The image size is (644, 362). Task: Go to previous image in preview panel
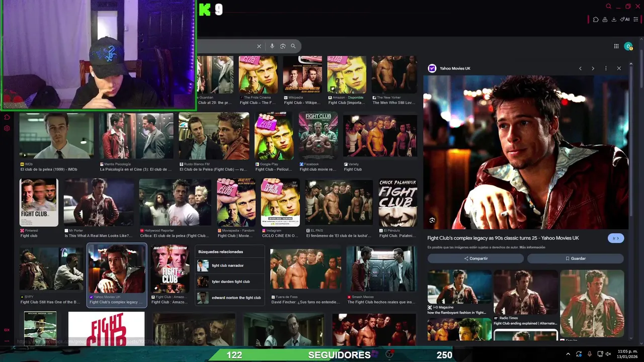click(x=580, y=68)
